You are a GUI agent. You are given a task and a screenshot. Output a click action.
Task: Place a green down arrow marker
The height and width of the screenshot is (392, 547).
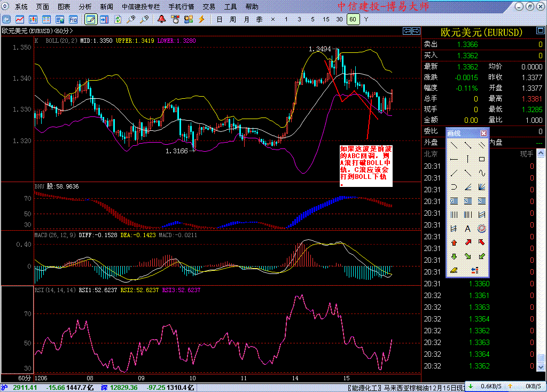pos(454,256)
